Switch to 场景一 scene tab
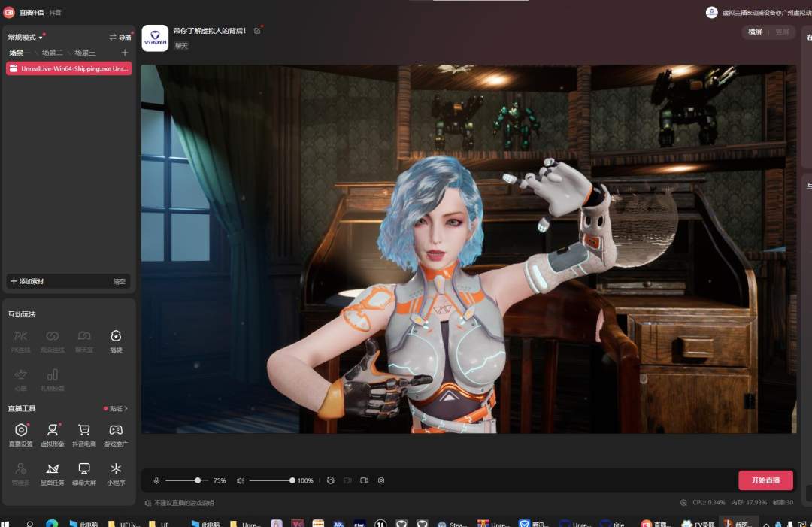 point(19,53)
